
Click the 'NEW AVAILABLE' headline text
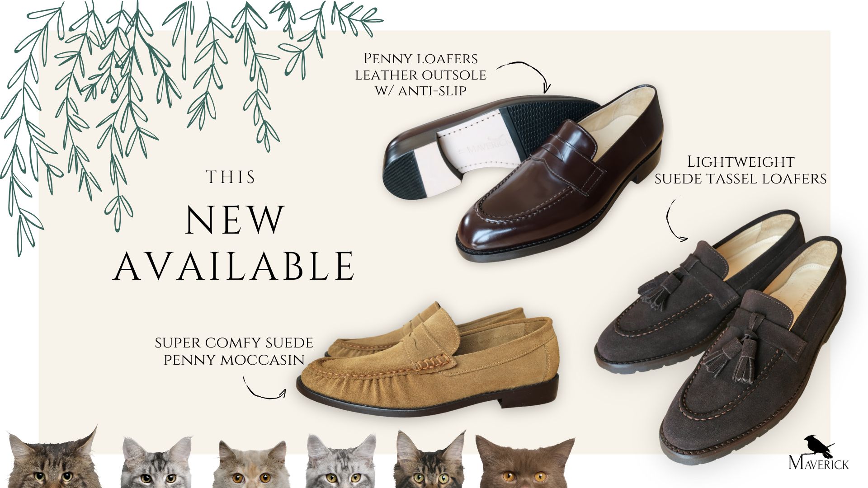click(x=234, y=243)
